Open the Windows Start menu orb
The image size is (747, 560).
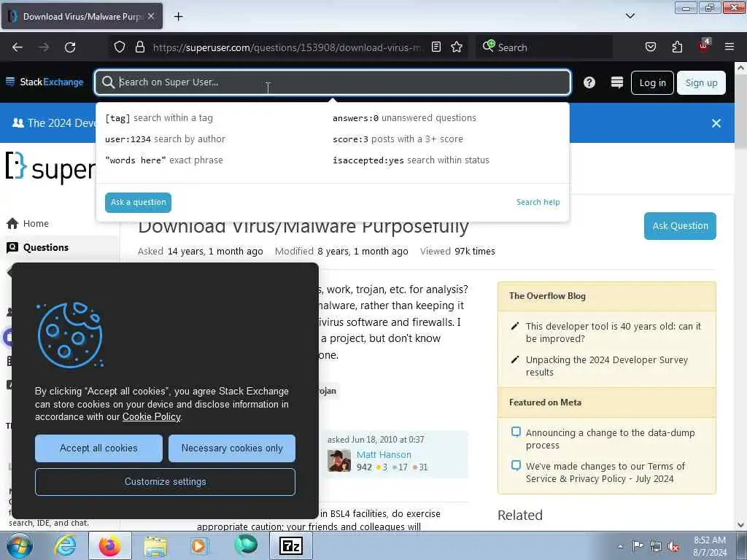pyautogui.click(x=19, y=545)
